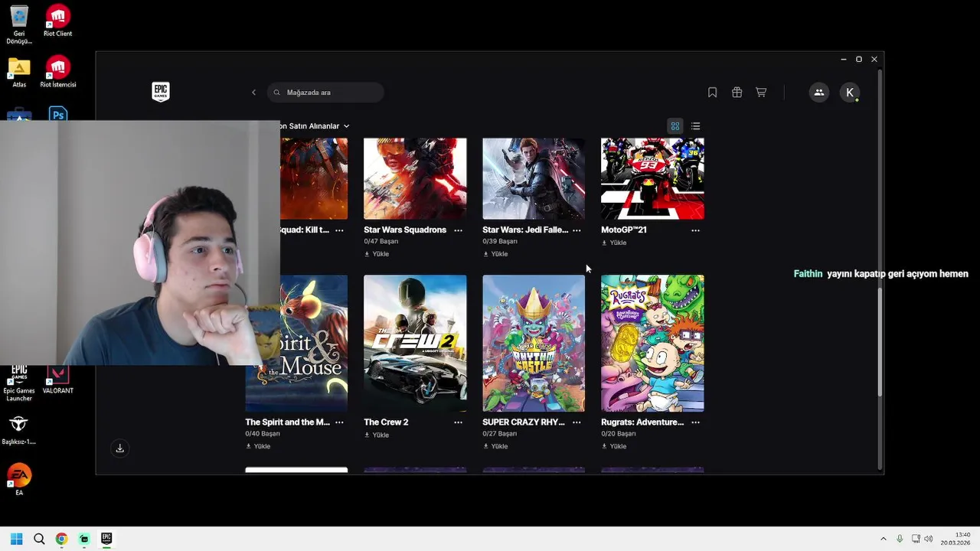This screenshot has height=551, width=980.
Task: Click Yükle under Rugrats: Adventures
Action: point(614,446)
